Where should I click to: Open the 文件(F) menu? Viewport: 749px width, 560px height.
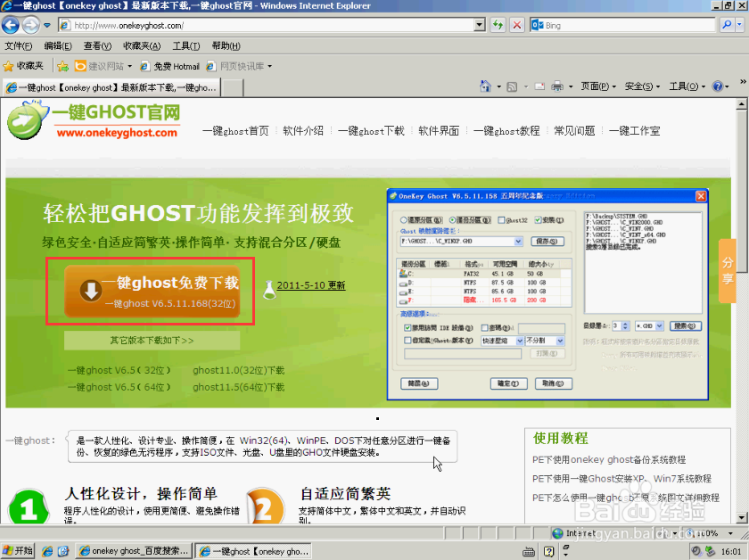click(x=19, y=45)
